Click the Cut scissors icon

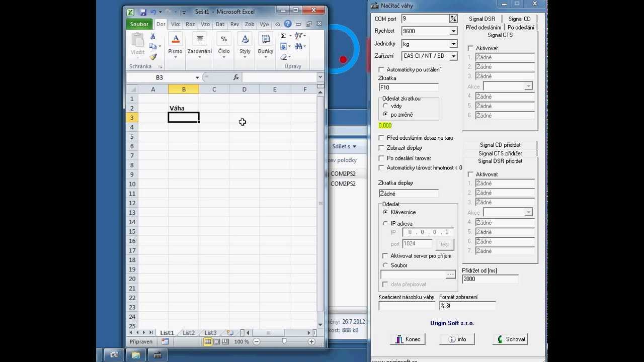[x=152, y=37]
